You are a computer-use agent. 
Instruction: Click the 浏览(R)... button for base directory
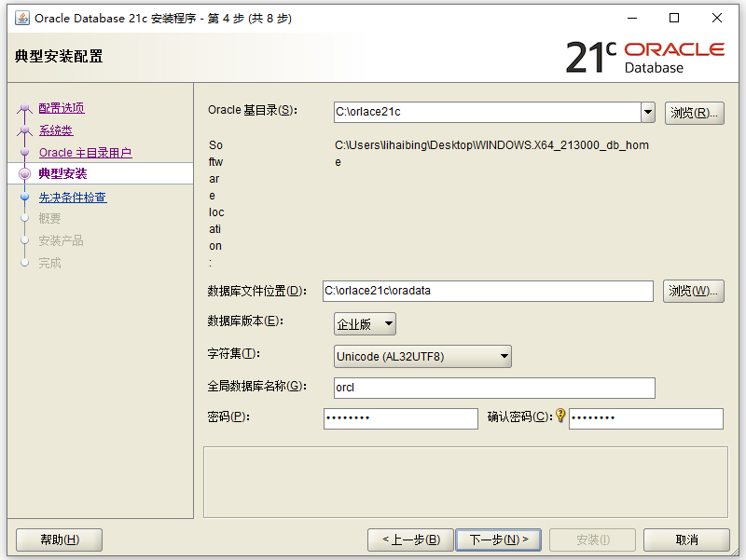click(694, 113)
